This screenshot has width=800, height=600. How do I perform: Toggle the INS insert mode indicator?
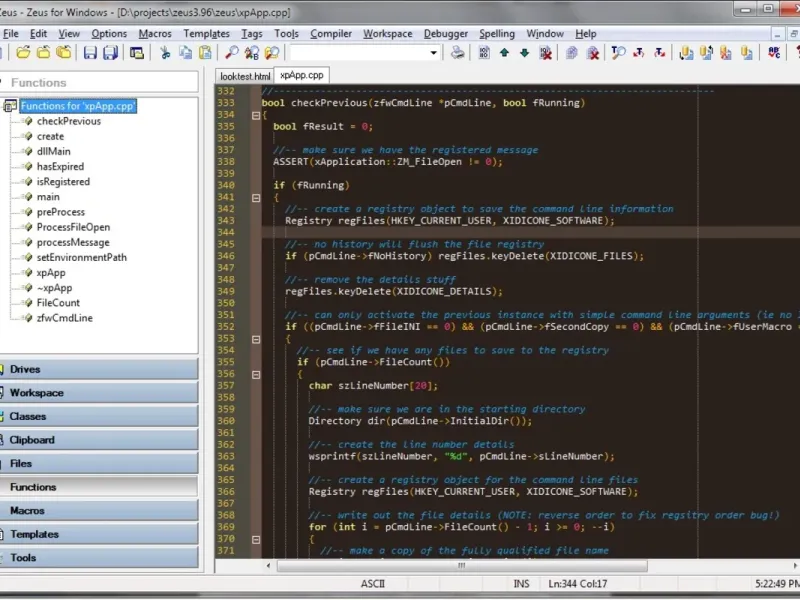click(521, 583)
